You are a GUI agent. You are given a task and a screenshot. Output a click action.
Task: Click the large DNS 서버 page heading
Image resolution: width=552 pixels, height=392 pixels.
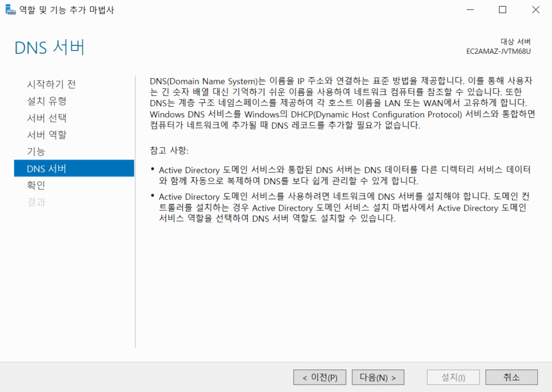pos(50,47)
